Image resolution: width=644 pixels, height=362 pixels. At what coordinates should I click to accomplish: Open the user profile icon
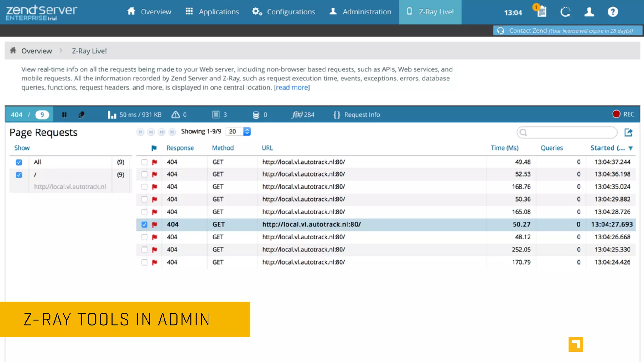pyautogui.click(x=589, y=12)
